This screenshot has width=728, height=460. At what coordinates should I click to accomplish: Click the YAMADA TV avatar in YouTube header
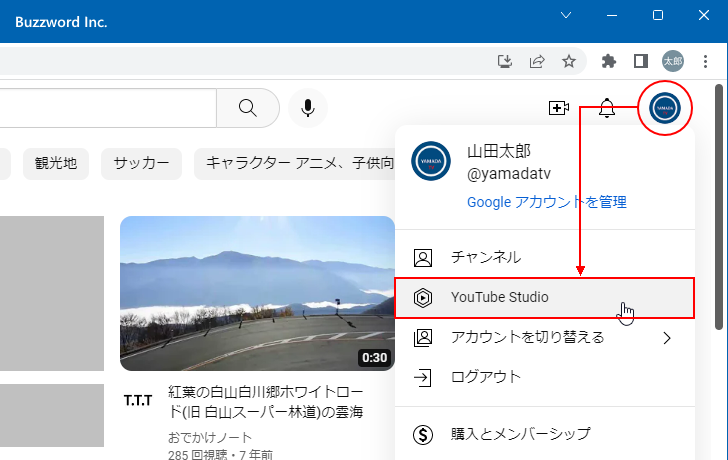664,108
